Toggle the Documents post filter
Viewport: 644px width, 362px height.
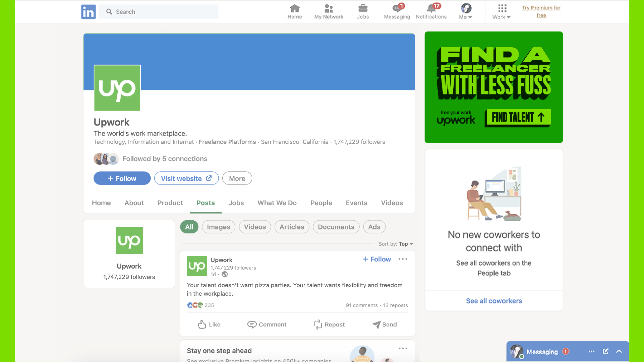pyautogui.click(x=336, y=227)
